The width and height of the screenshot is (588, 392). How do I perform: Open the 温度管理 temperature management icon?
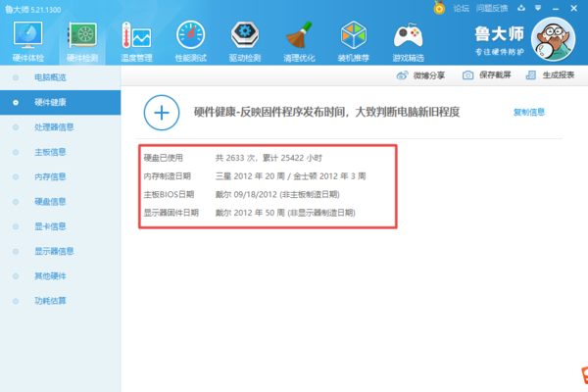point(136,35)
